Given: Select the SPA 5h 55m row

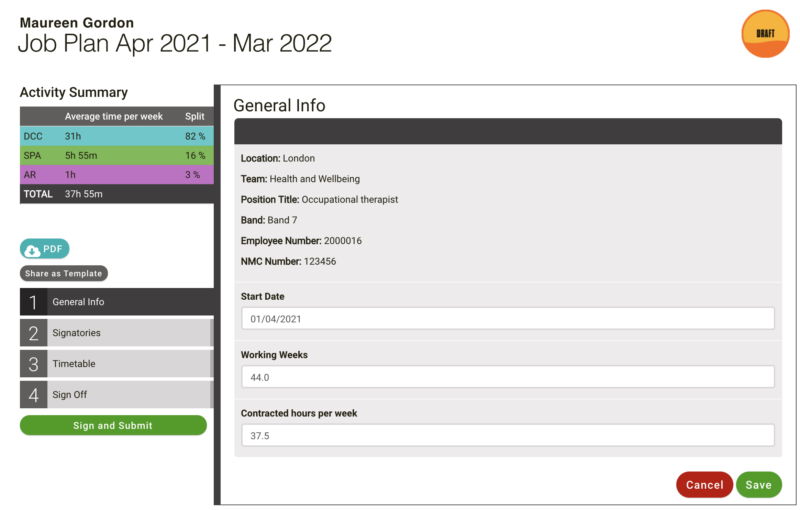Looking at the screenshot, I should pos(116,156).
